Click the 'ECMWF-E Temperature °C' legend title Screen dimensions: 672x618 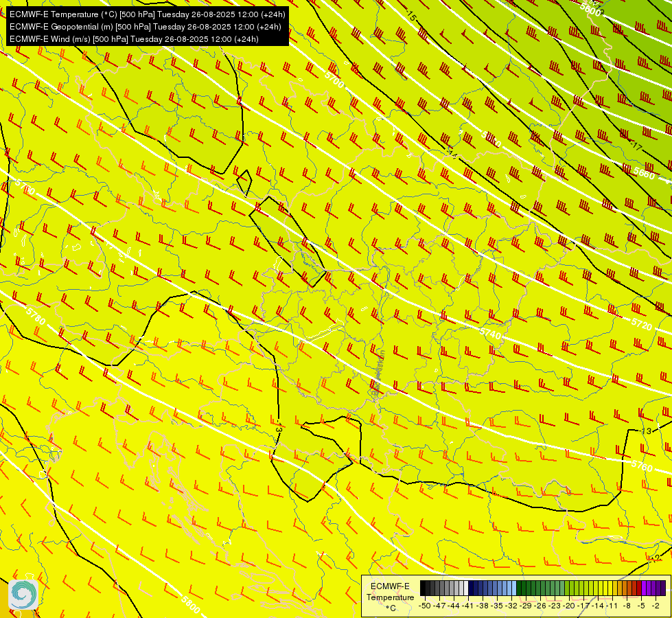pyautogui.click(x=390, y=597)
